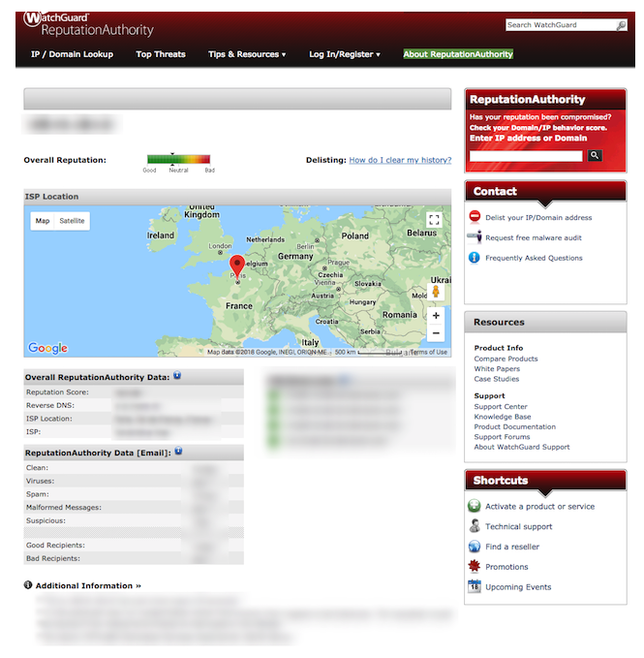Click the IP lookup search button in red panel
The image size is (644, 658).
[595, 155]
